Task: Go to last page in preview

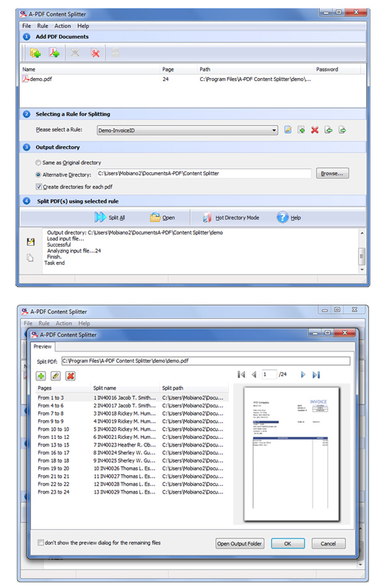Action: coord(316,374)
